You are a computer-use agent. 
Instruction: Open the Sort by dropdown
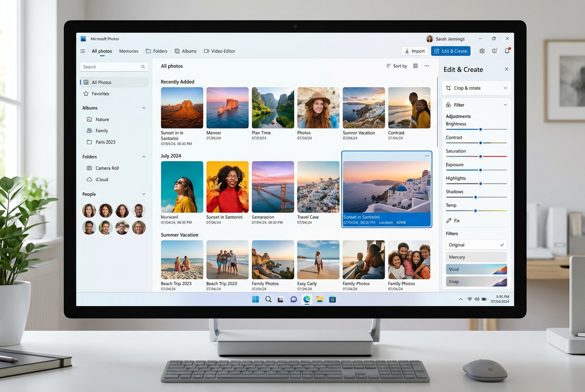click(x=397, y=66)
